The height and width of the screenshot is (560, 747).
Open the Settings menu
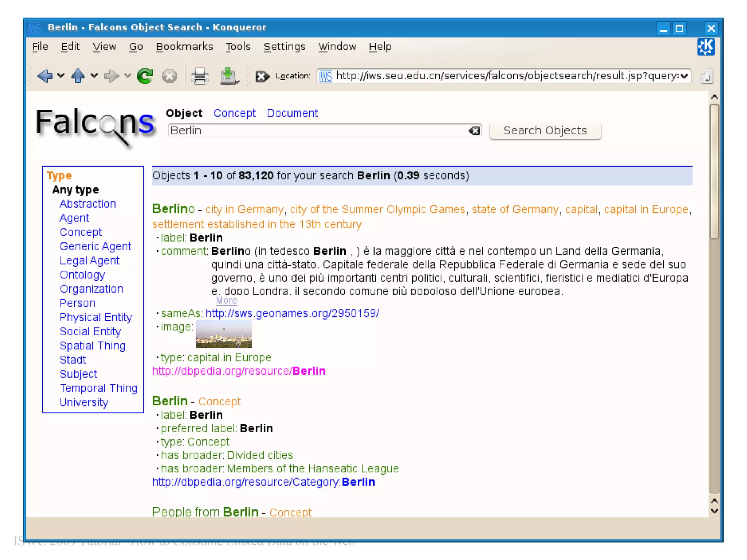point(284,47)
